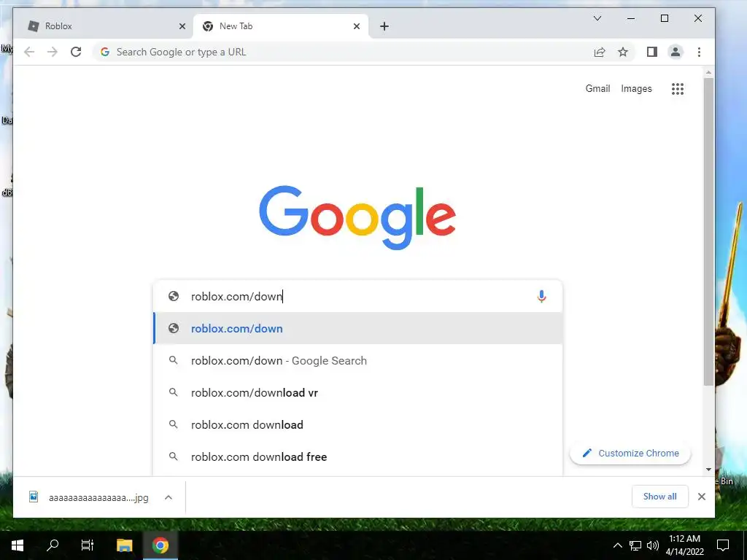Click the back navigation arrow
747x560 pixels.
(29, 52)
